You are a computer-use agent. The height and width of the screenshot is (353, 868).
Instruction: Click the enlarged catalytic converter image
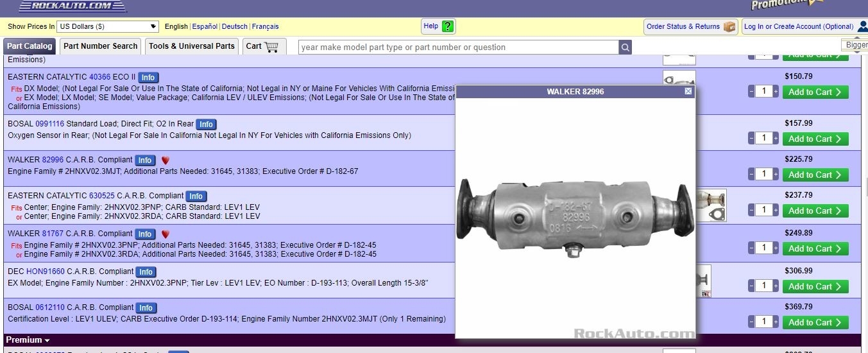575,218
